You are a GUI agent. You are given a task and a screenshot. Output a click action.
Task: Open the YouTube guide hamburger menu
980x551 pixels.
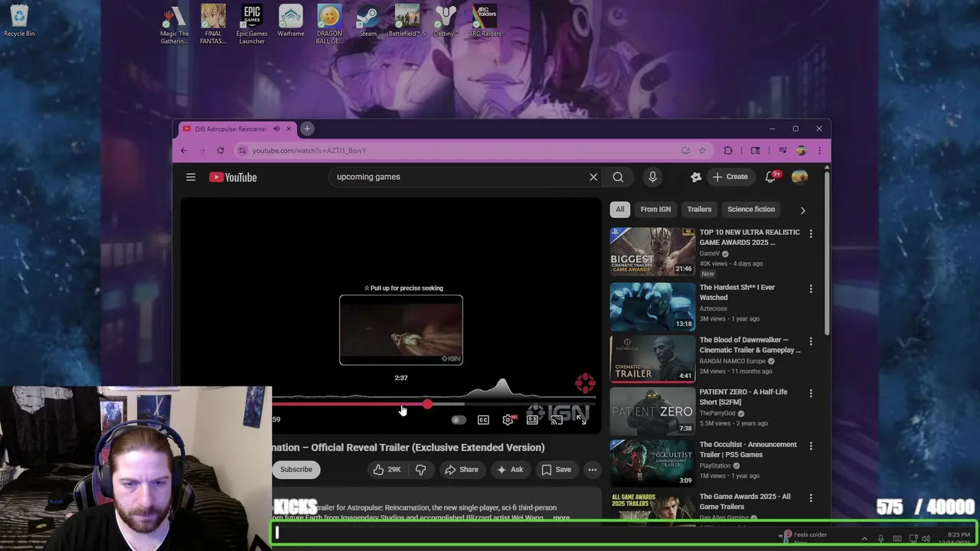click(x=191, y=177)
